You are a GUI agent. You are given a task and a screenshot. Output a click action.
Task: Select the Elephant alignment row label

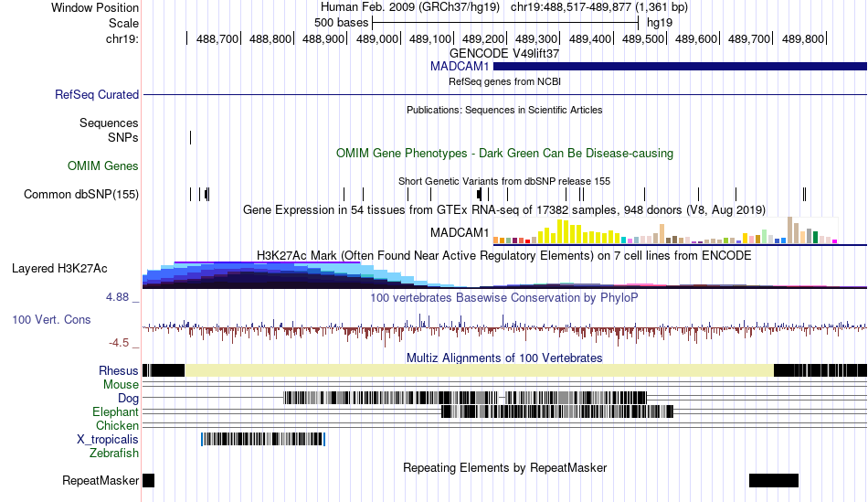[116, 412]
